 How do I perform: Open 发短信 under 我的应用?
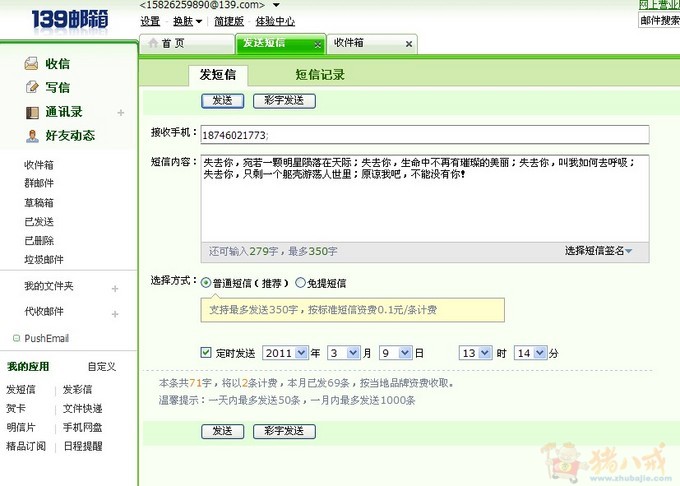(x=21, y=389)
